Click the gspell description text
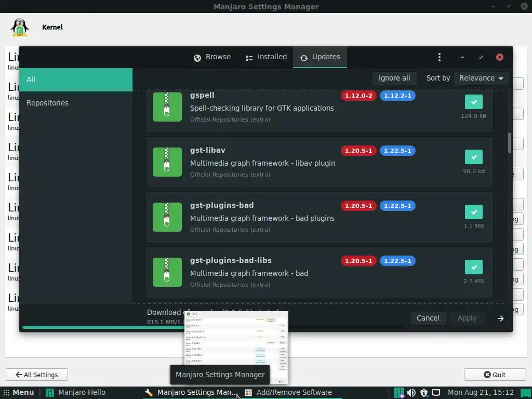This screenshot has height=399, width=532. [262, 108]
